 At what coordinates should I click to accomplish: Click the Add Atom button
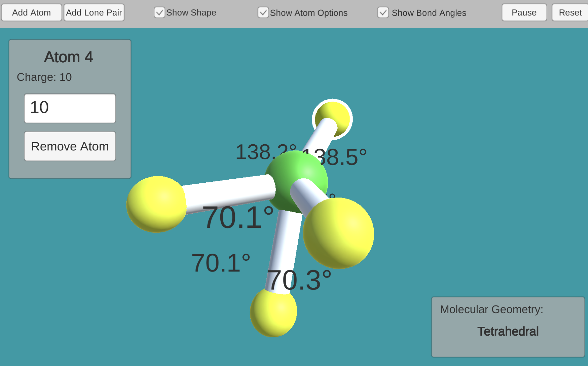31,13
